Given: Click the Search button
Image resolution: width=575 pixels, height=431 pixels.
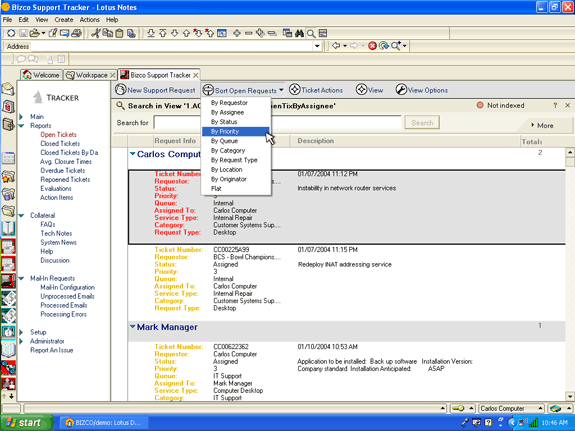Looking at the screenshot, I should tap(422, 123).
